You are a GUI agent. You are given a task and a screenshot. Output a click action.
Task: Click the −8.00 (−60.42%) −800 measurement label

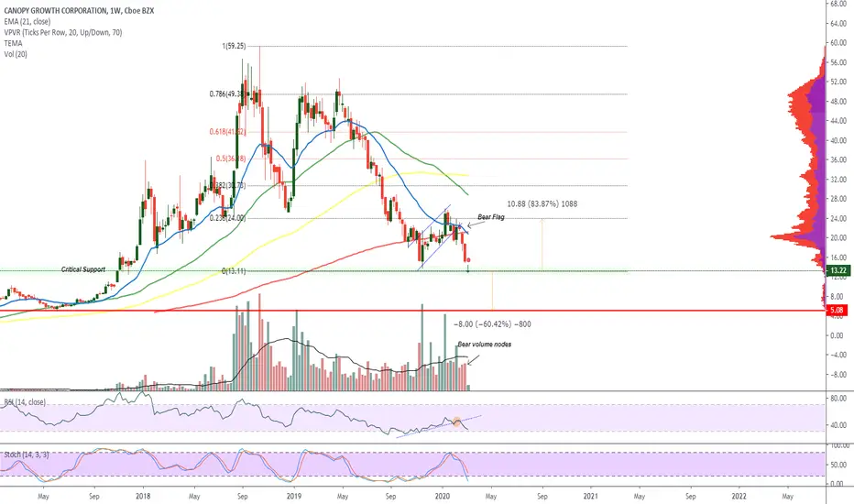point(492,324)
